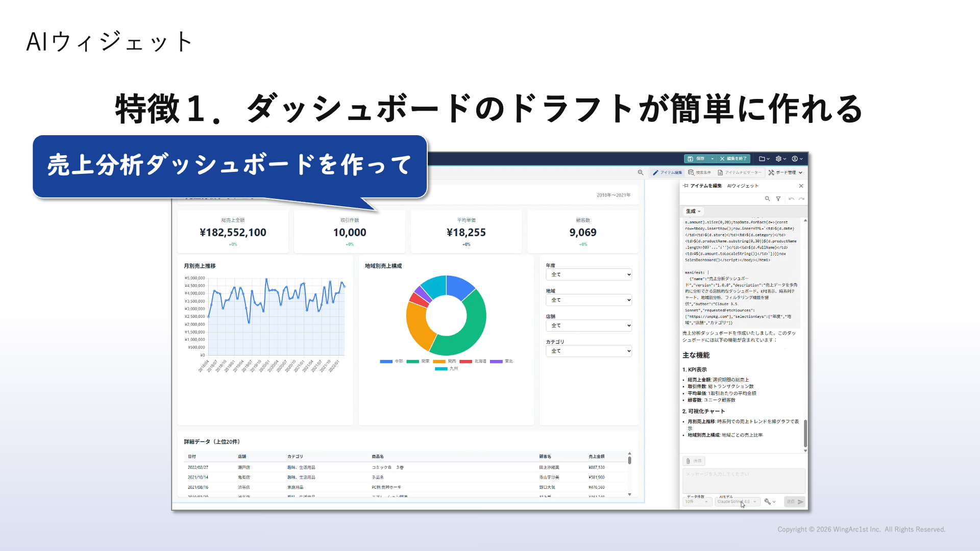Click the 中部 legend color swatch
The height and width of the screenshot is (551, 980).
coord(386,361)
